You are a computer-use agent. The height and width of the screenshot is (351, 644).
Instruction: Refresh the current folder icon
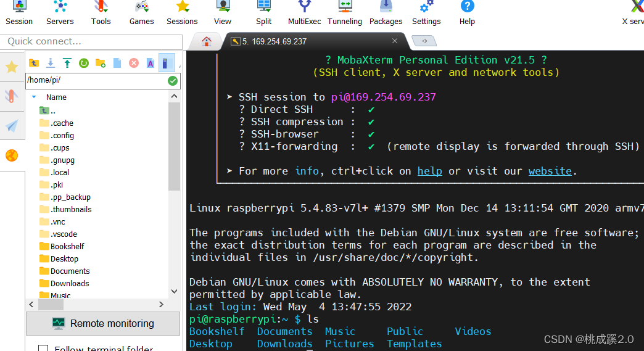click(x=84, y=63)
